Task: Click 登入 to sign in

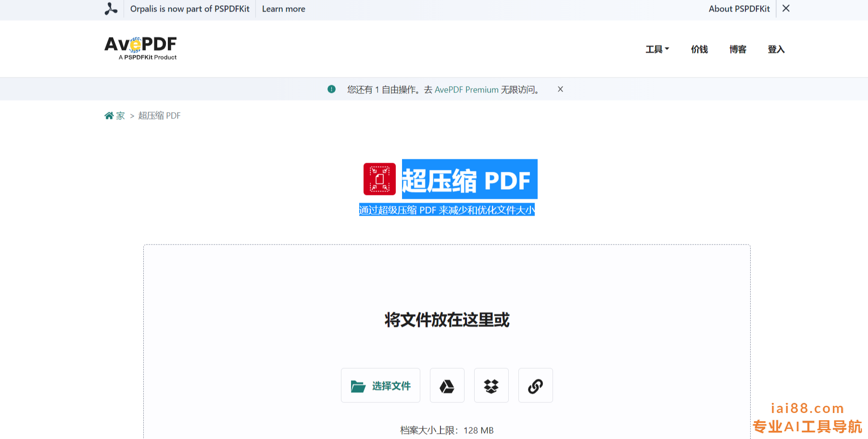Action: pyautogui.click(x=776, y=49)
